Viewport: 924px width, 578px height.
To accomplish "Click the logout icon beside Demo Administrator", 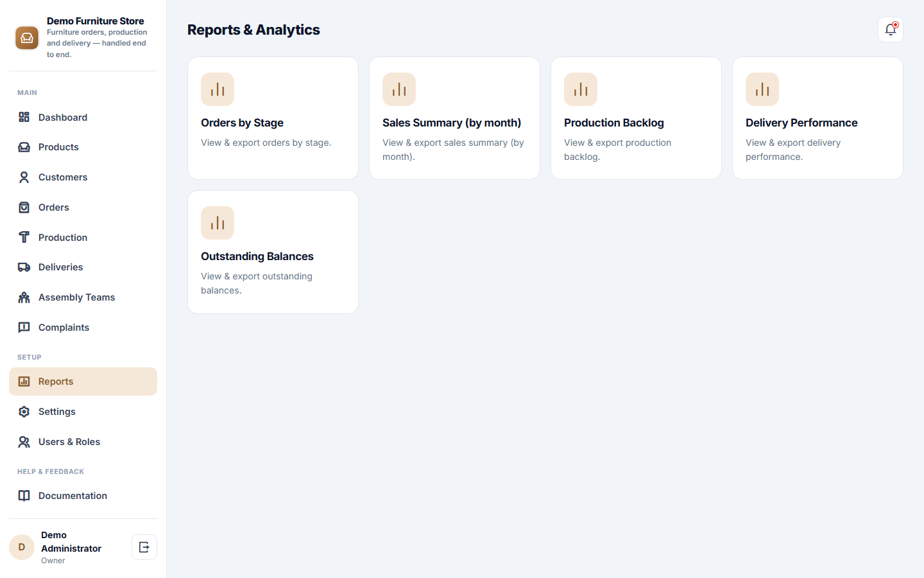I will (144, 547).
